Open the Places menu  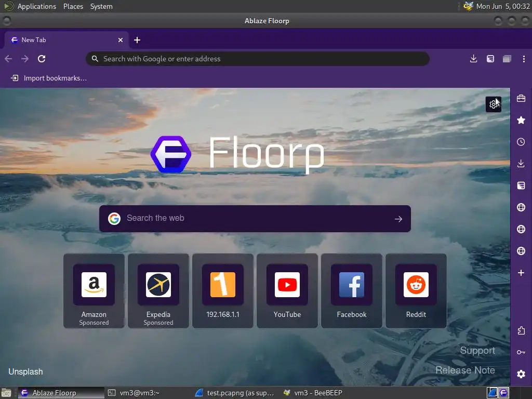[x=73, y=6]
